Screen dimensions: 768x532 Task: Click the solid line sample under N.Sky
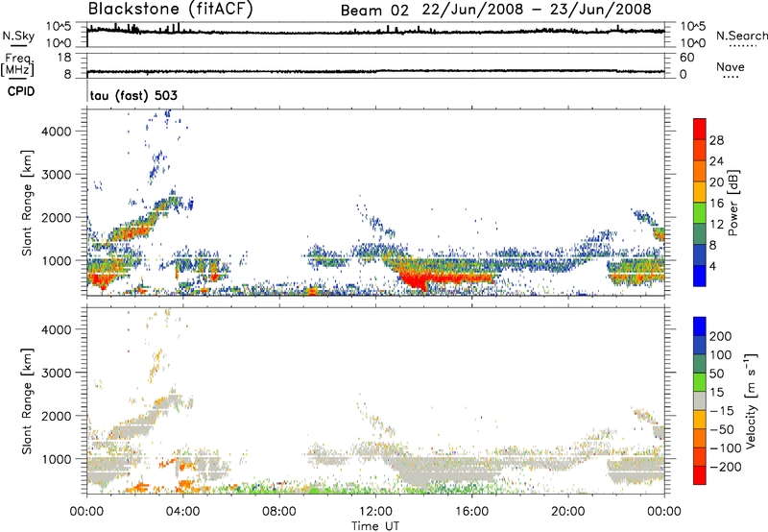(19, 45)
